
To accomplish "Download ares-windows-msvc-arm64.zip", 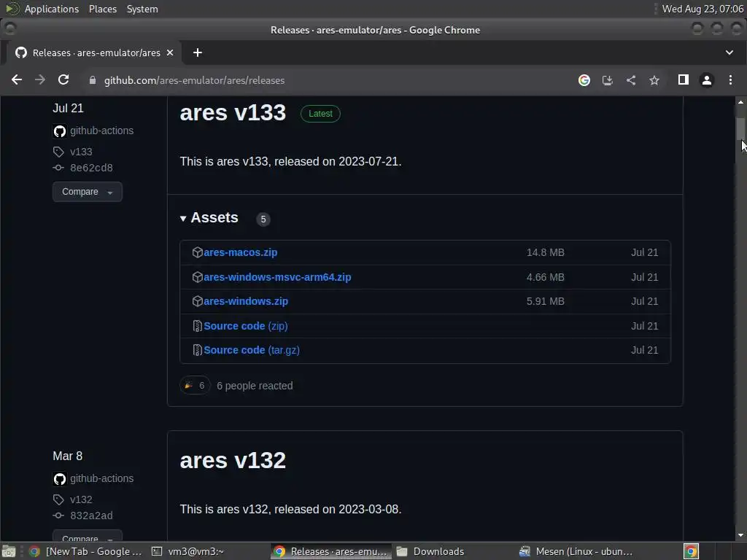I will pos(277,277).
